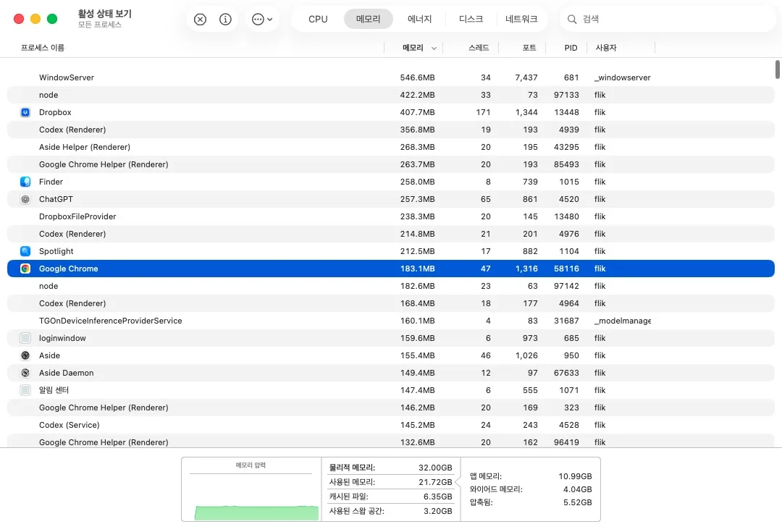782x532 pixels.
Task: Open the more options ellipsis dropdown
Action: (x=262, y=19)
